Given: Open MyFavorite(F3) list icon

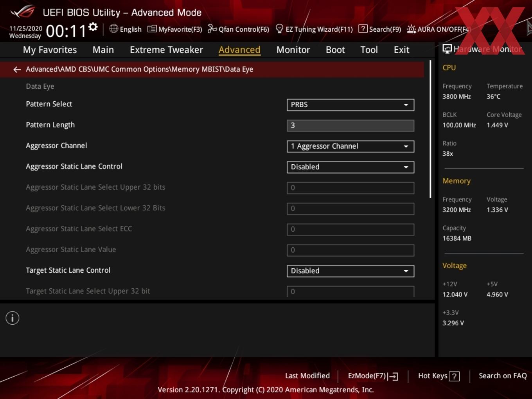Looking at the screenshot, I should 152,29.
